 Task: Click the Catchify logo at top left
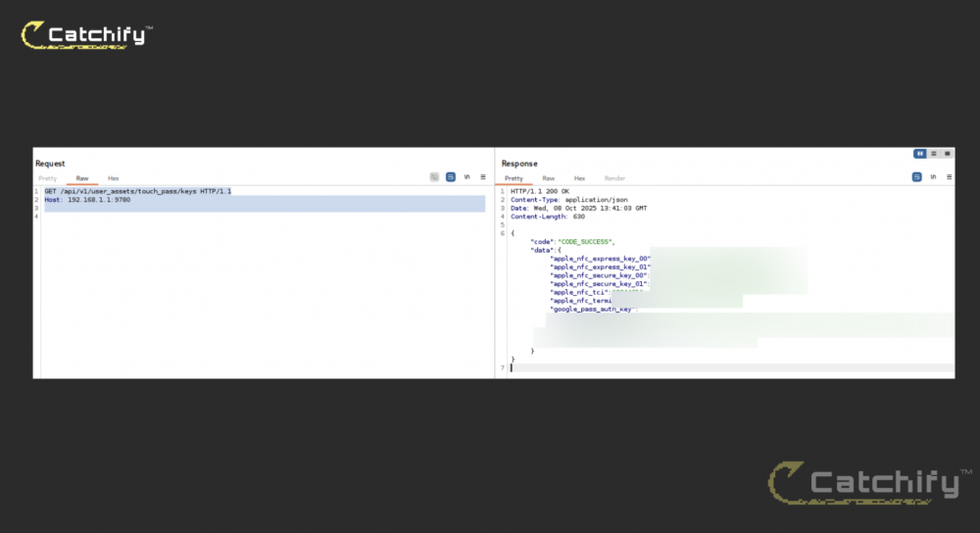point(87,36)
